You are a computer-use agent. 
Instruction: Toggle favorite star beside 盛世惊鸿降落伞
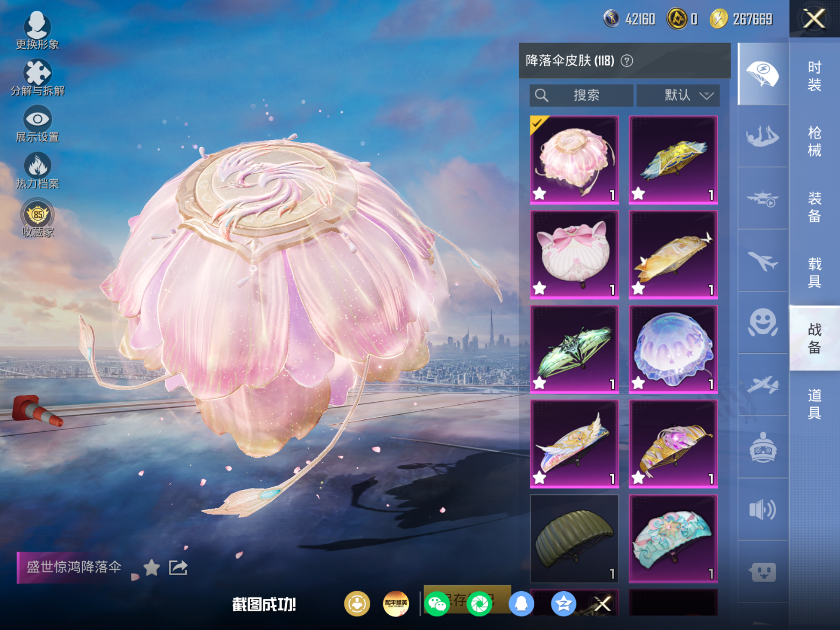pos(152,567)
